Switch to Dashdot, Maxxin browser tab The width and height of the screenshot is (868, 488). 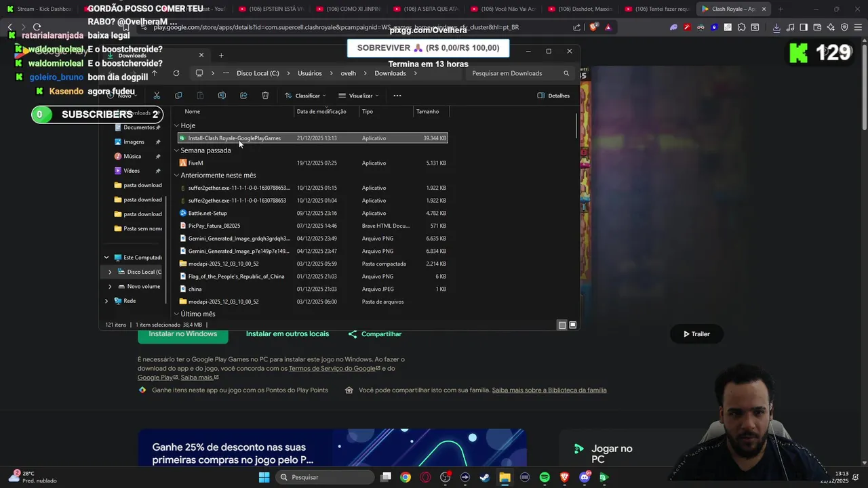pos(580,9)
